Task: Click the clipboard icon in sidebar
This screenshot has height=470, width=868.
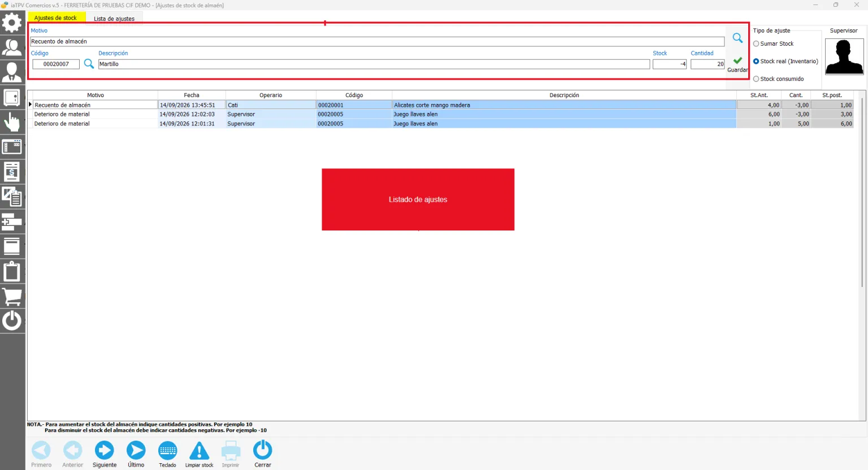Action: 12,271
